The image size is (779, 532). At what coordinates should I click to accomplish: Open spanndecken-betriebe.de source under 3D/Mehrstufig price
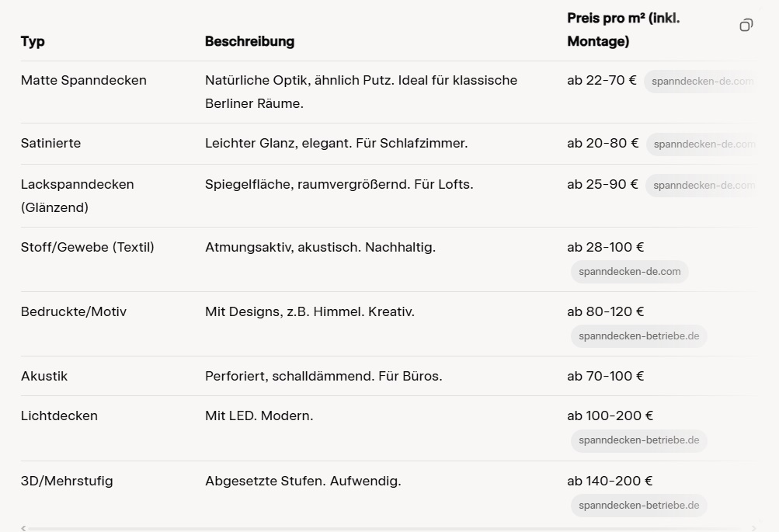pyautogui.click(x=638, y=506)
